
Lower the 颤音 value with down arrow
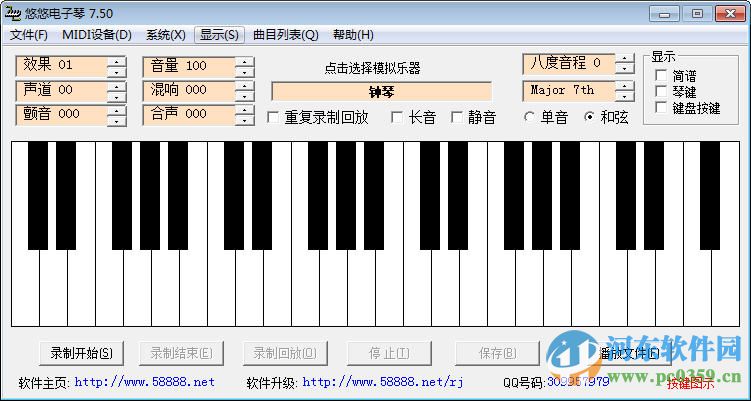click(x=117, y=121)
